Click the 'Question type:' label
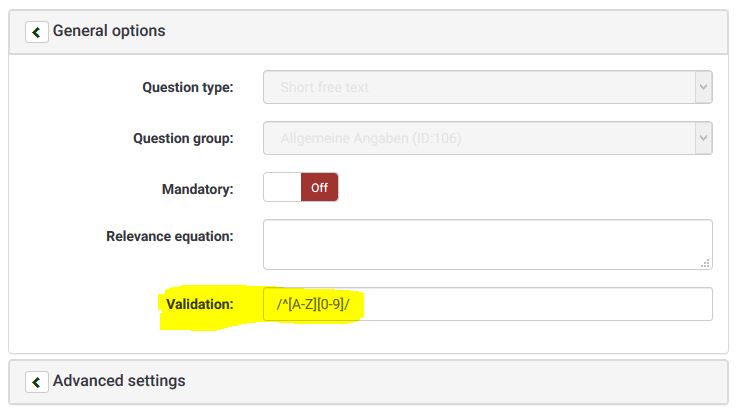The height and width of the screenshot is (420, 741). (188, 87)
